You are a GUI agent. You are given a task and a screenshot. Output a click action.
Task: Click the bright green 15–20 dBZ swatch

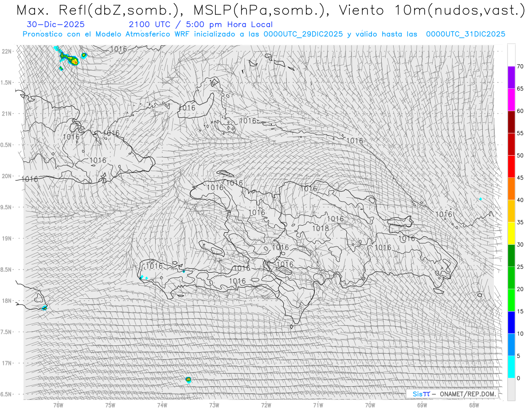pos(511,300)
